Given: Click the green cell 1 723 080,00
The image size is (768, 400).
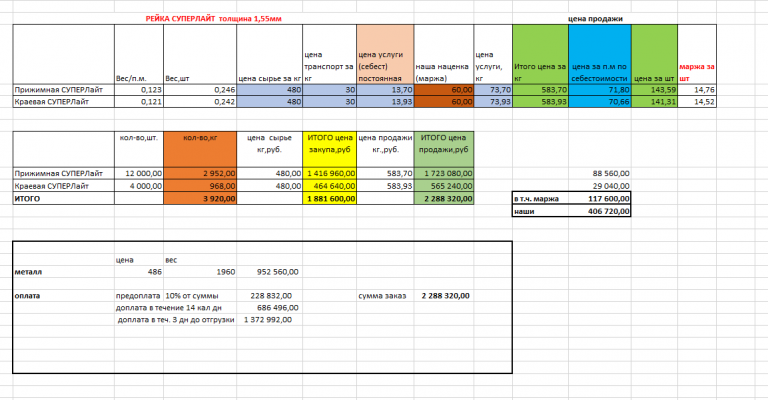Looking at the screenshot, I should click(x=444, y=173).
